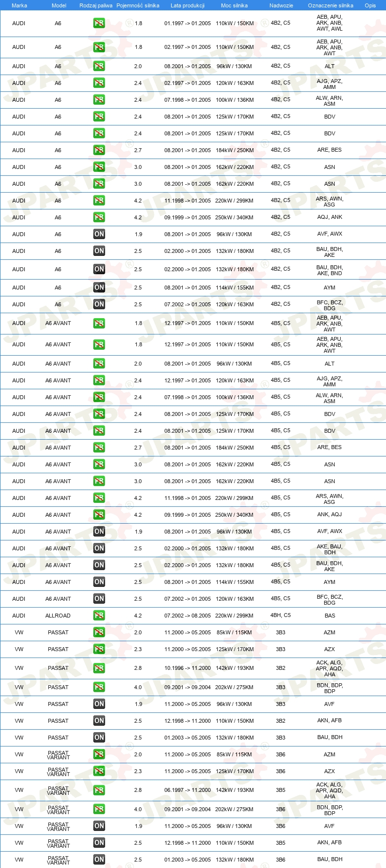This screenshot has width=386, height=868.
Task: Click the '06.1997 -> 11.2000' production years cell
Action: tap(188, 790)
